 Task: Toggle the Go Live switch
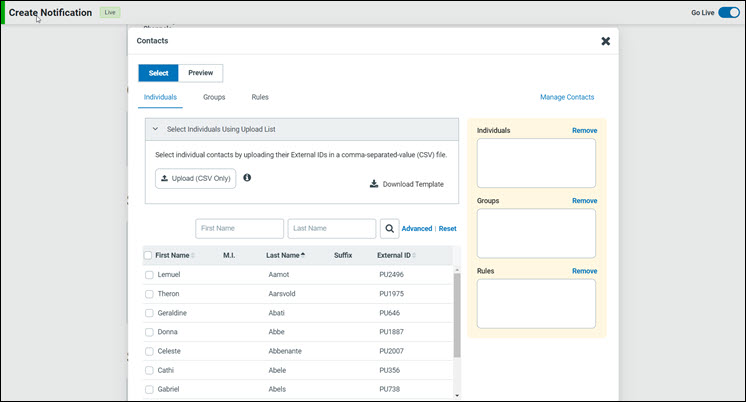(727, 13)
